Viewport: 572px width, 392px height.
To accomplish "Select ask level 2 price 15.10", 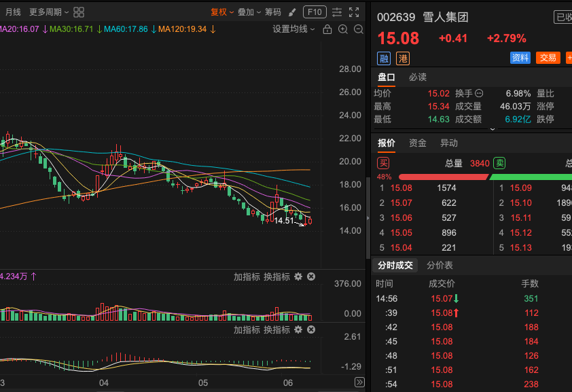I will click(521, 203).
